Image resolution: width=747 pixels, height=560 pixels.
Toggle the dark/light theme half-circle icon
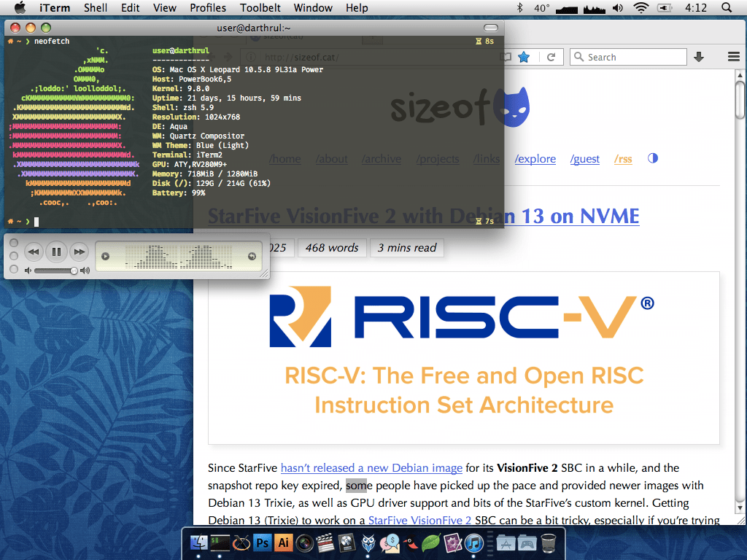[x=652, y=158]
